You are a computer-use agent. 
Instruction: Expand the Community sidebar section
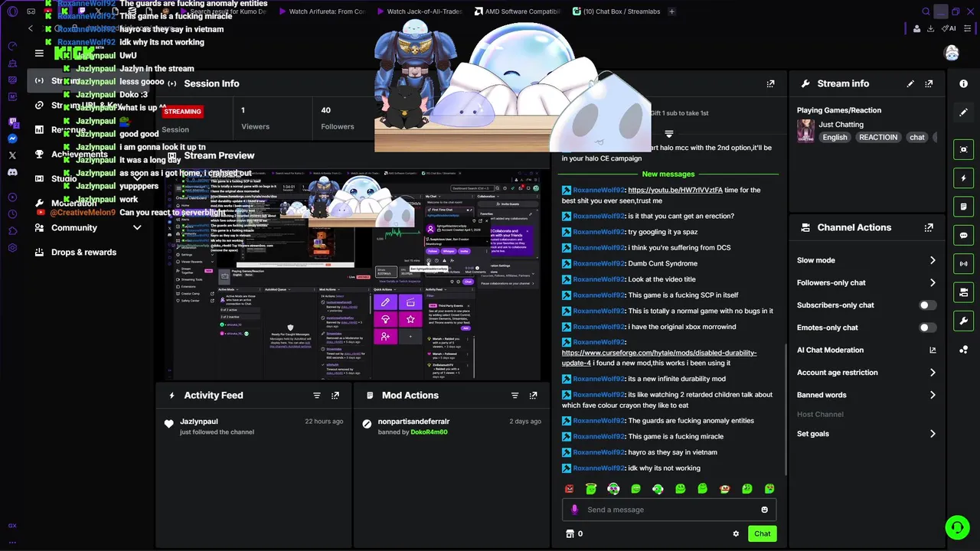(x=137, y=227)
